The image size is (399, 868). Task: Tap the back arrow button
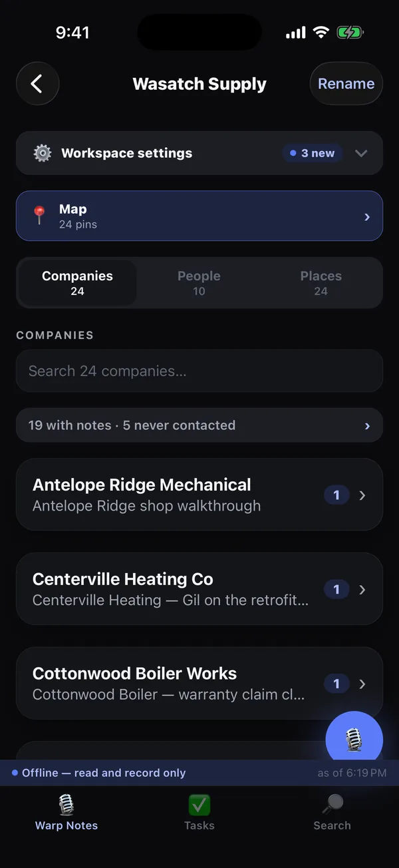pyautogui.click(x=38, y=84)
